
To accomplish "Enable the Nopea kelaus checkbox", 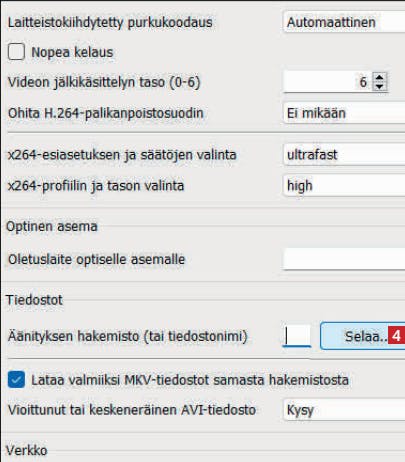I will pos(16,52).
